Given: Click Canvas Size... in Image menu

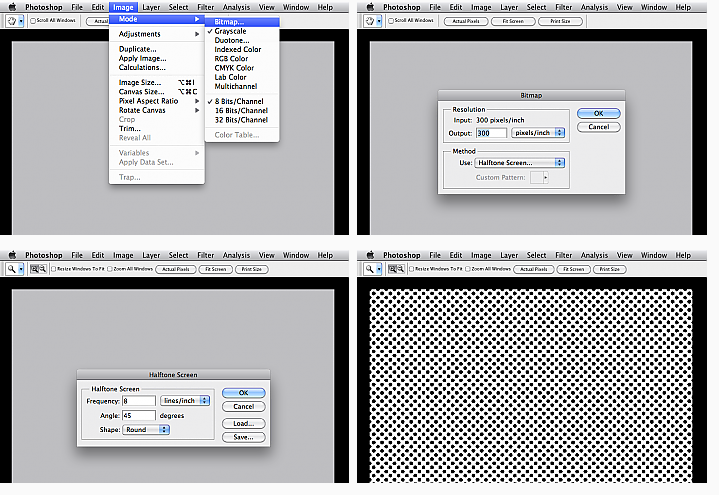Looking at the screenshot, I should click(157, 92).
